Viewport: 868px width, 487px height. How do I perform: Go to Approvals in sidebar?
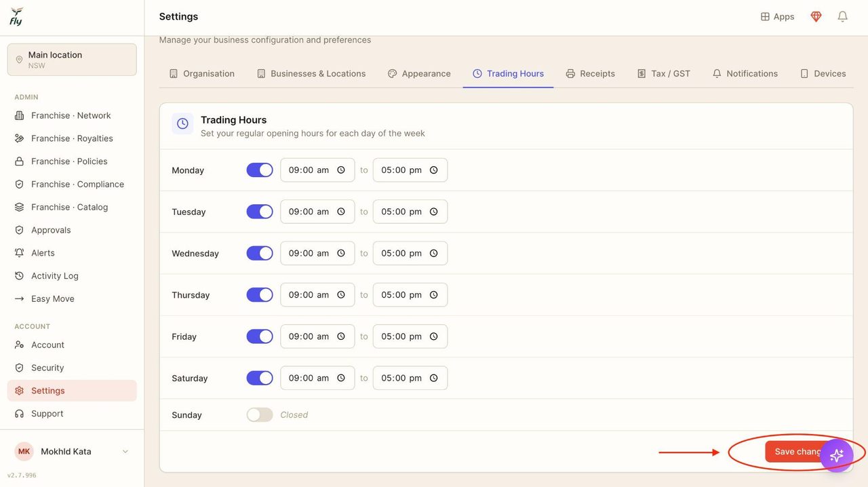72,230
